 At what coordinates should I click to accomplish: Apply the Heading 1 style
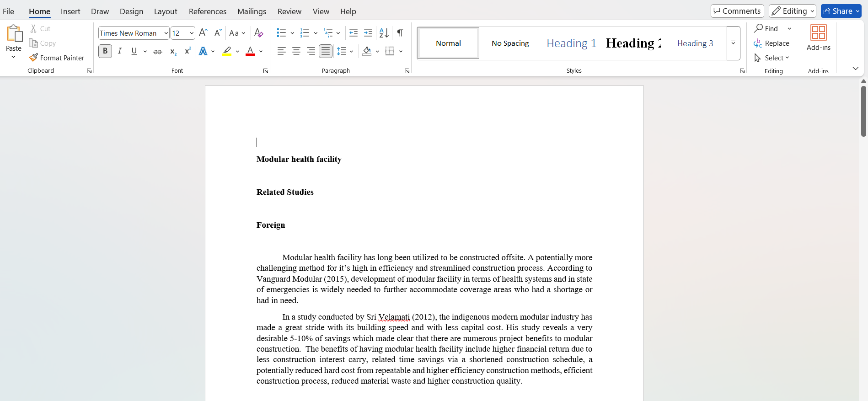pyautogui.click(x=572, y=43)
